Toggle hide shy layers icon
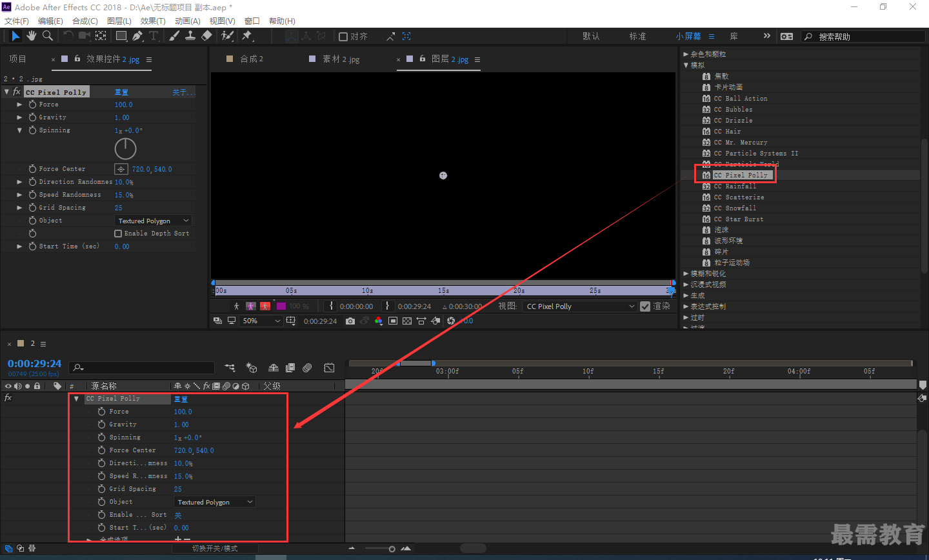 click(x=274, y=368)
